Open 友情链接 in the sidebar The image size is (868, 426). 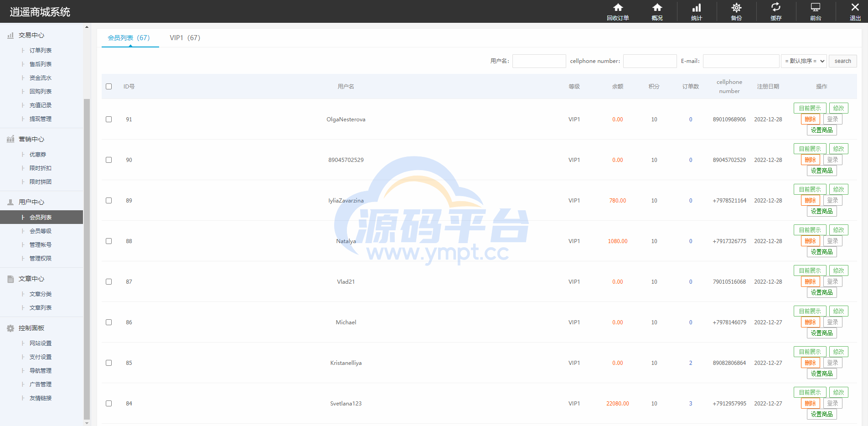click(41, 398)
